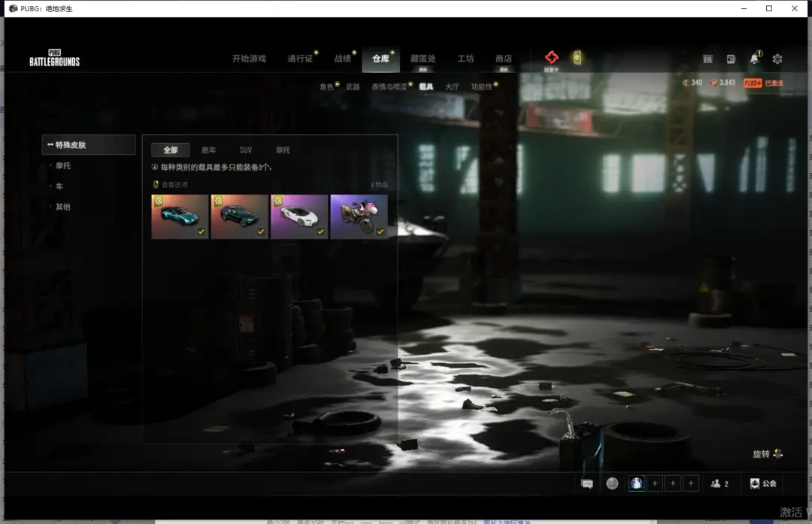Filter vehicles by 全部 (All)

tap(171, 150)
